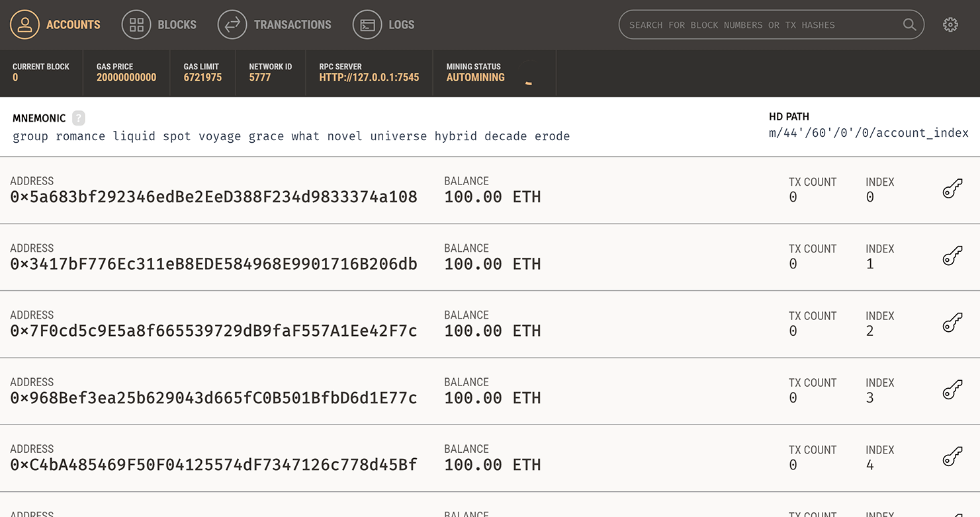
Task: Open the Accounts tab
Action: pos(56,25)
